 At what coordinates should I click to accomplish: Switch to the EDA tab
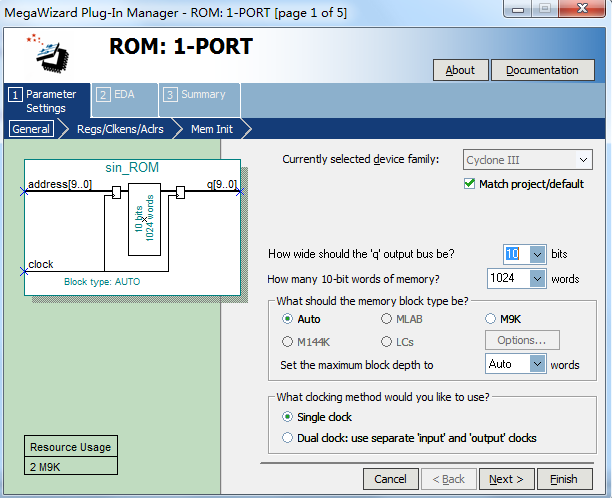tap(125, 100)
